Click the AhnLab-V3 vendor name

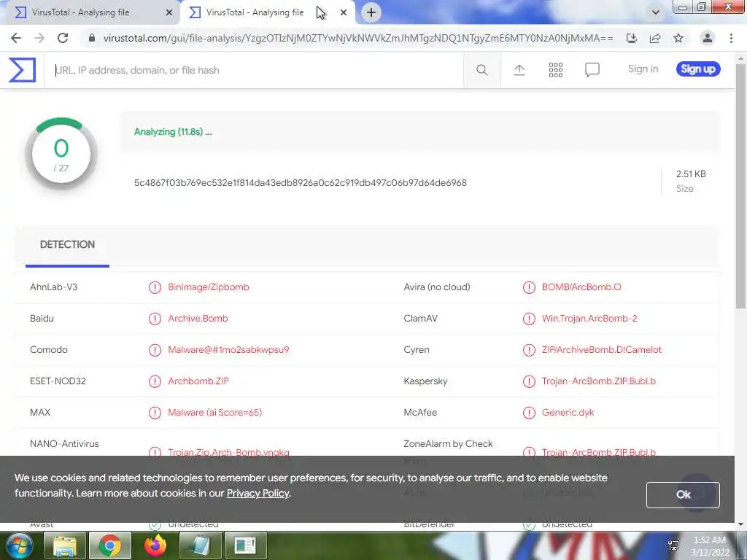[54, 287]
